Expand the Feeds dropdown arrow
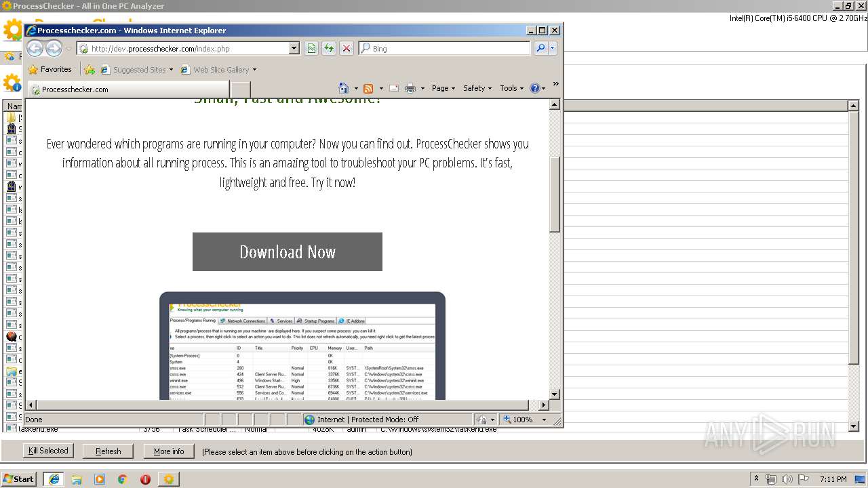Viewport: 868px width, 488px height. coord(381,89)
